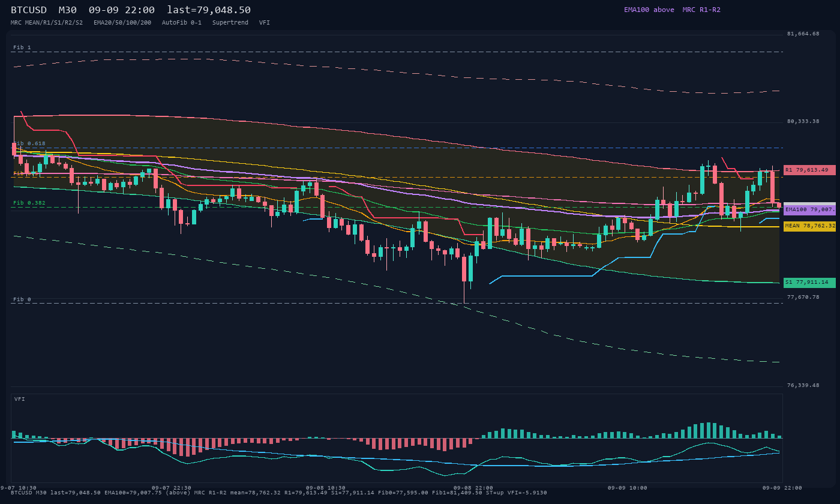This screenshot has height=504, width=840.
Task: Click the Fib 0.618 level label
Action: tap(29, 143)
